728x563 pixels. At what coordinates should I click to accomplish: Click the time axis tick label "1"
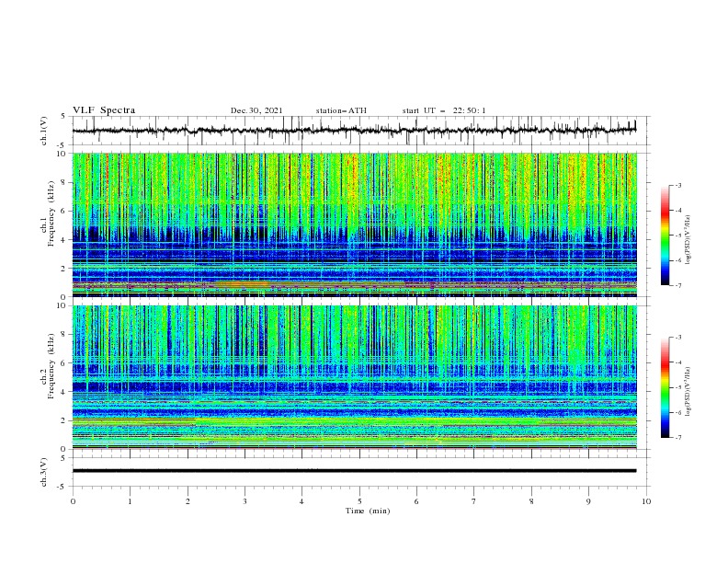click(130, 501)
